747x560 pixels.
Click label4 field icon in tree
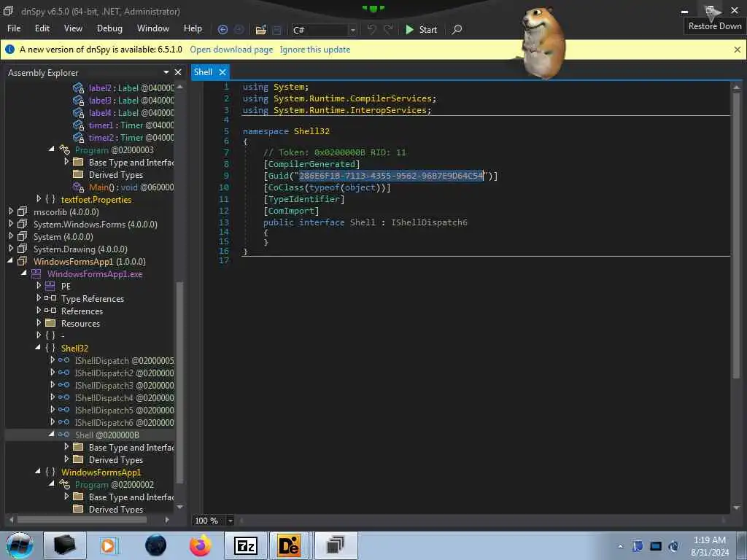pos(78,113)
